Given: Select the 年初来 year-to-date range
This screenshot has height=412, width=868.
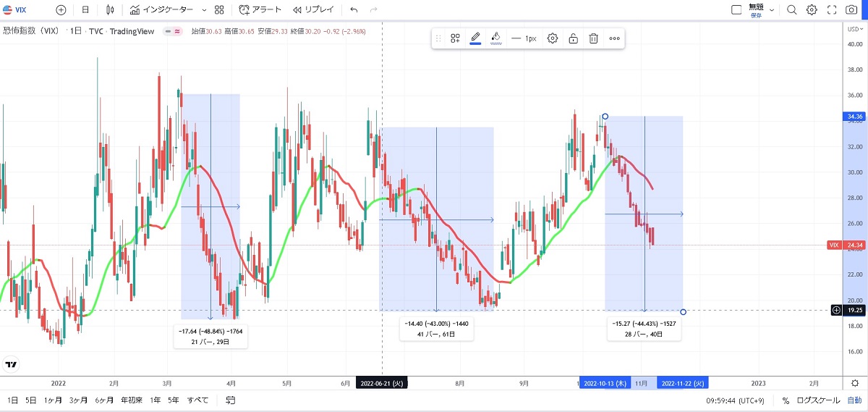Looking at the screenshot, I should tap(131, 400).
